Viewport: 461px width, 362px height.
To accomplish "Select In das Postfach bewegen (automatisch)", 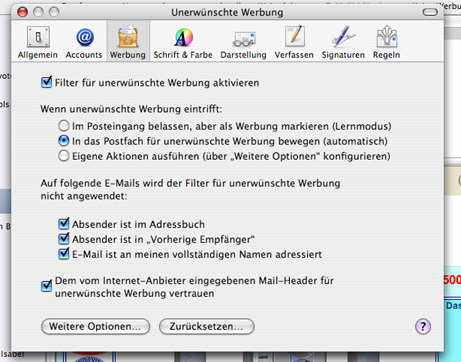I will (64, 141).
